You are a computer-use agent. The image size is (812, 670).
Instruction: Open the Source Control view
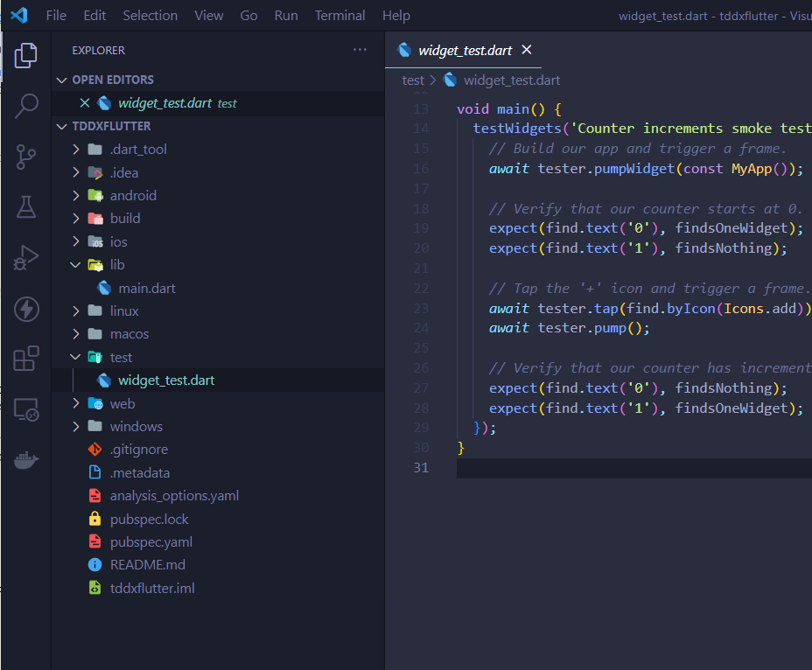pos(25,157)
